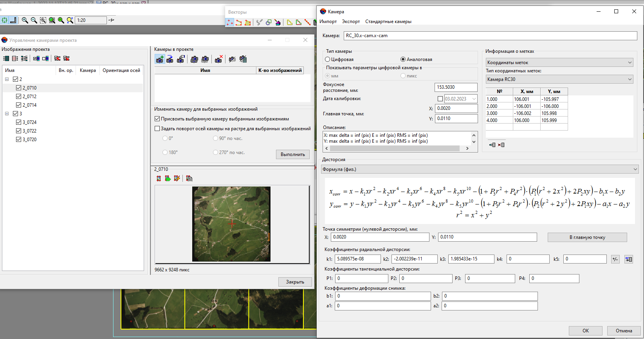The height and width of the screenshot is (339, 644).
Task: Click the Фокусное расстояние field 153.5030
Action: (456, 87)
